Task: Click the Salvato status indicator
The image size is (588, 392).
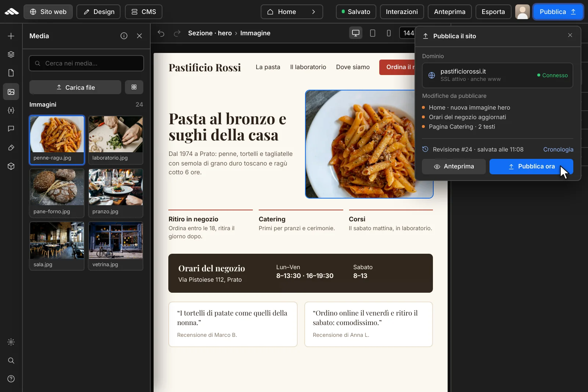Action: click(356, 12)
